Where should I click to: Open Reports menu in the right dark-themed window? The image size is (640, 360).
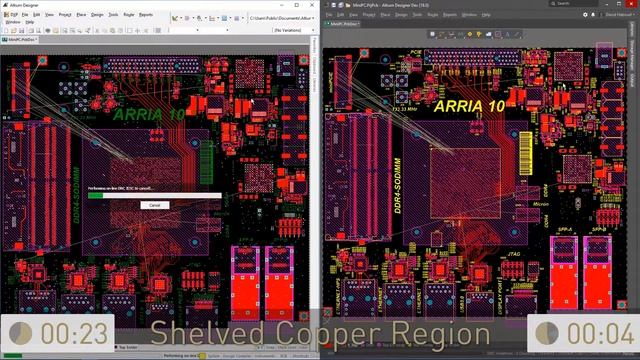(450, 15)
